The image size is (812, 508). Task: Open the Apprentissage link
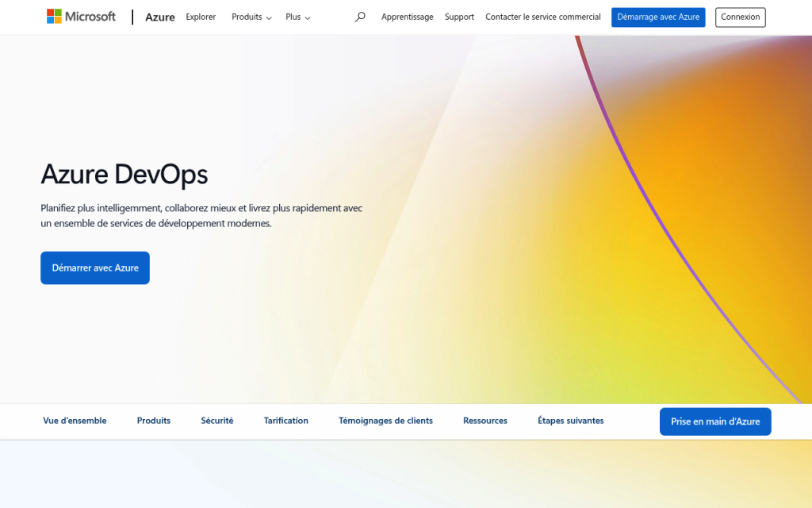(407, 17)
